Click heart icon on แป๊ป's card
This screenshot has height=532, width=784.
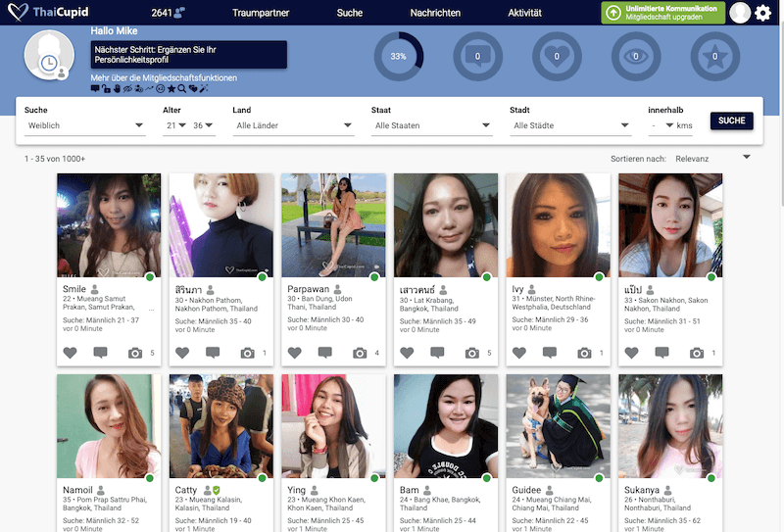631,353
